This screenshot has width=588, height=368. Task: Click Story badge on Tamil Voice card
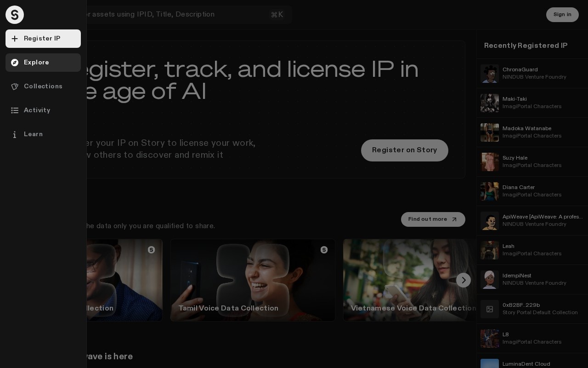pos(324,250)
